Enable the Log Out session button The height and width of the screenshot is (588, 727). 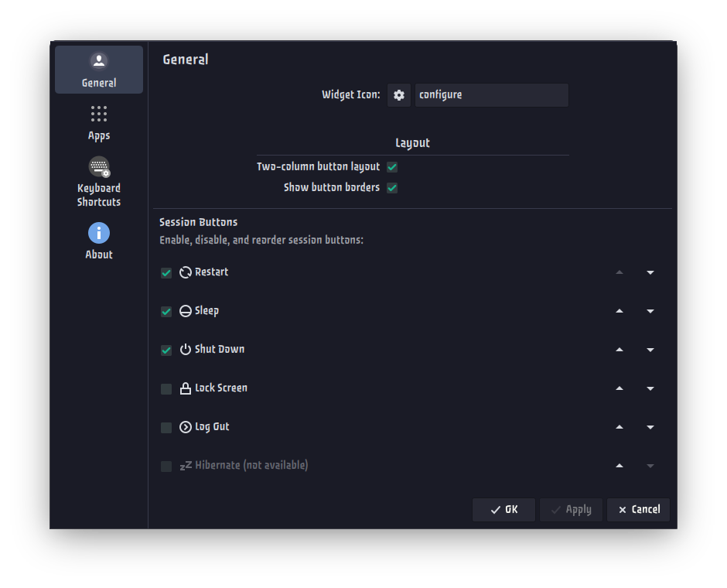click(166, 427)
